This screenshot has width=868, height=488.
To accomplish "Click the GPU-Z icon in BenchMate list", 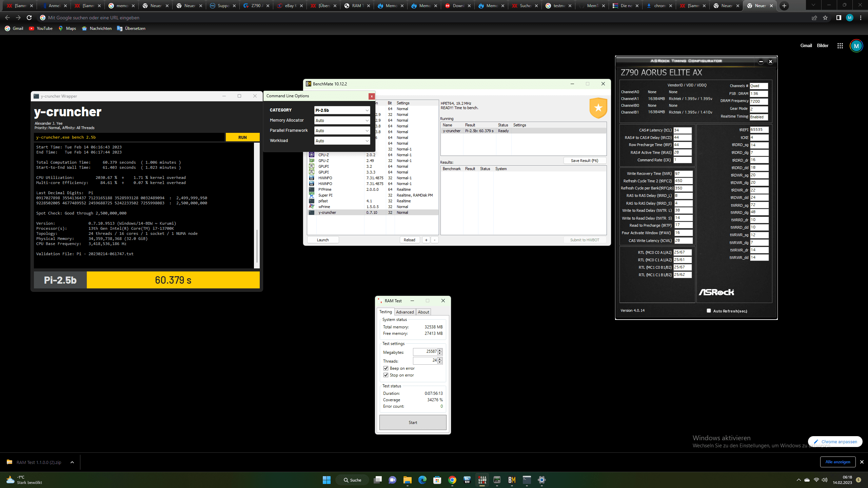I will [312, 161].
